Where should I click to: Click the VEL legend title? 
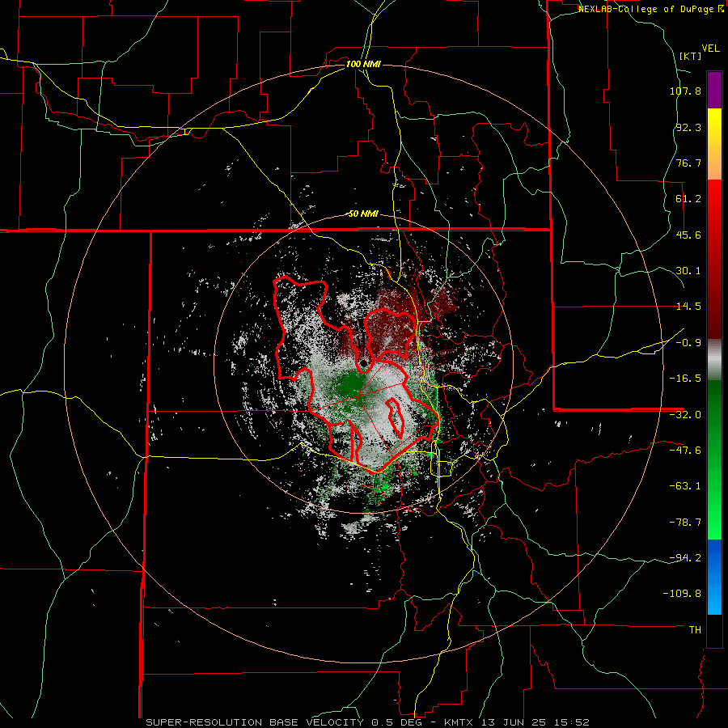tap(710, 49)
